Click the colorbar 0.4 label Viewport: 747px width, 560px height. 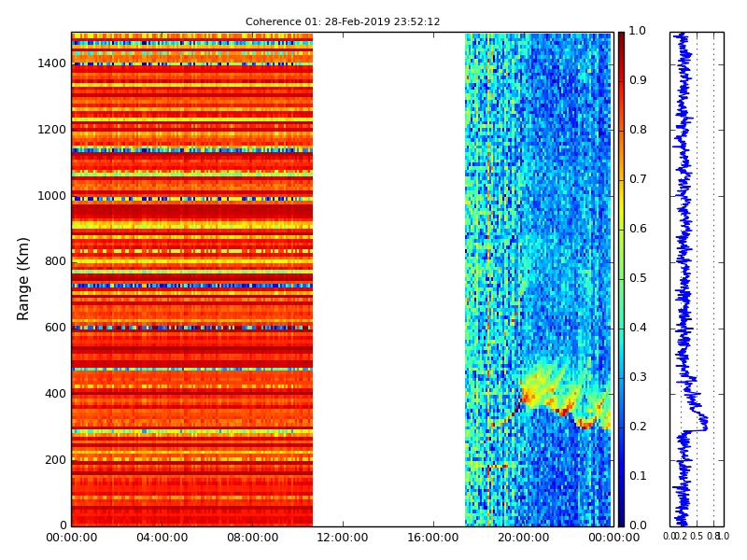pos(638,328)
